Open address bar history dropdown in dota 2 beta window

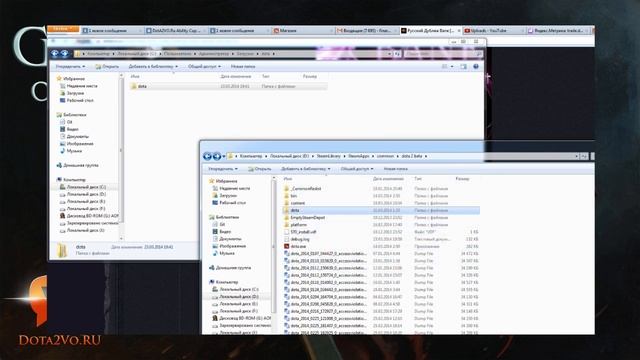point(576,156)
